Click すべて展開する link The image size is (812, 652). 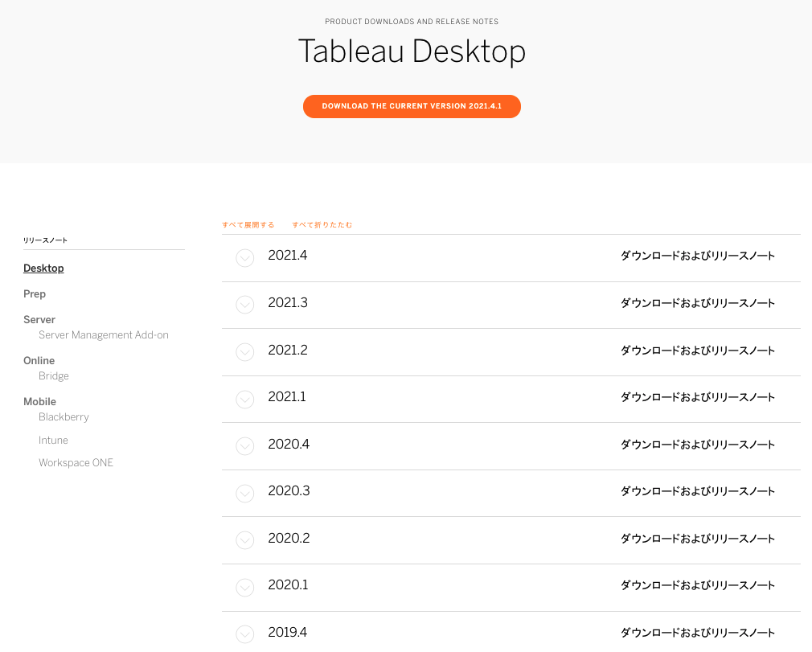pyautogui.click(x=248, y=225)
